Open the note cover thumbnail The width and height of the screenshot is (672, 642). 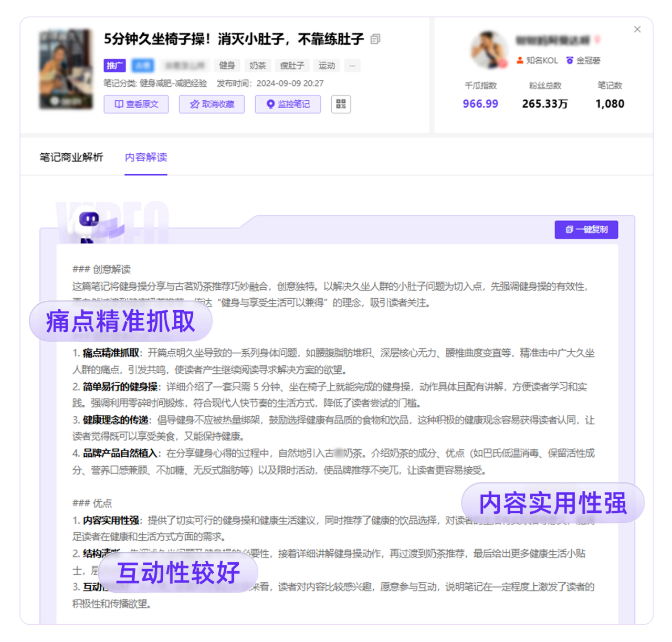(x=66, y=69)
